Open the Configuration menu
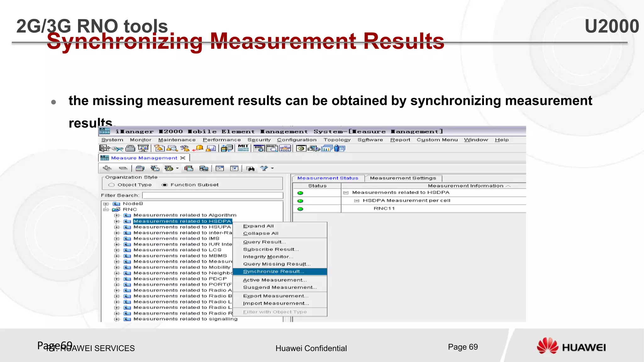Viewport: 644px width, 362px height. click(297, 140)
